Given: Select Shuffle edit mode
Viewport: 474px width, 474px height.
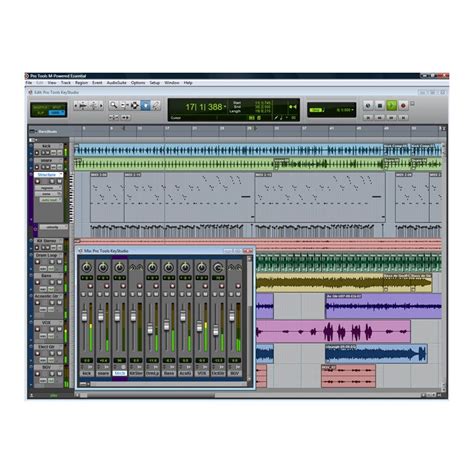Looking at the screenshot, I should click(41, 107).
